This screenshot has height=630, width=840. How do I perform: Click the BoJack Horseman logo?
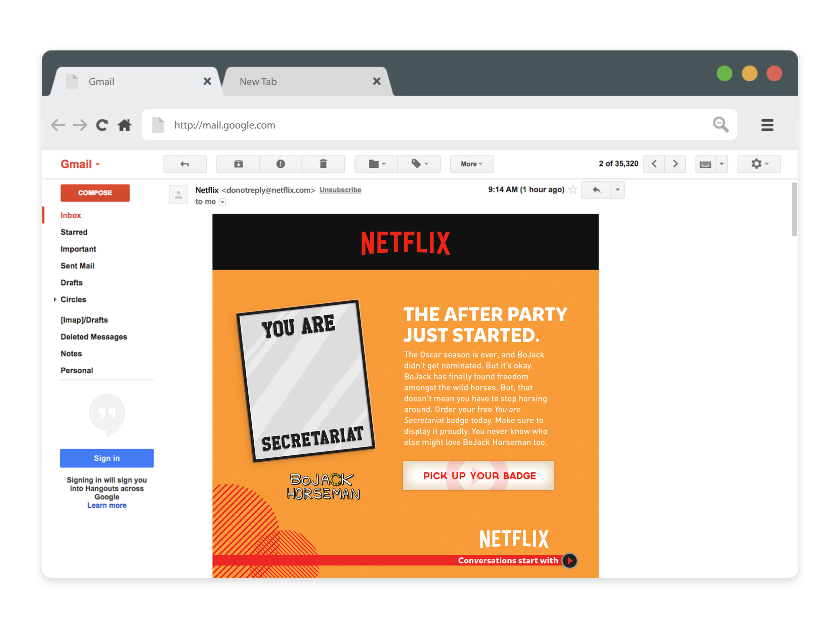pyautogui.click(x=323, y=487)
